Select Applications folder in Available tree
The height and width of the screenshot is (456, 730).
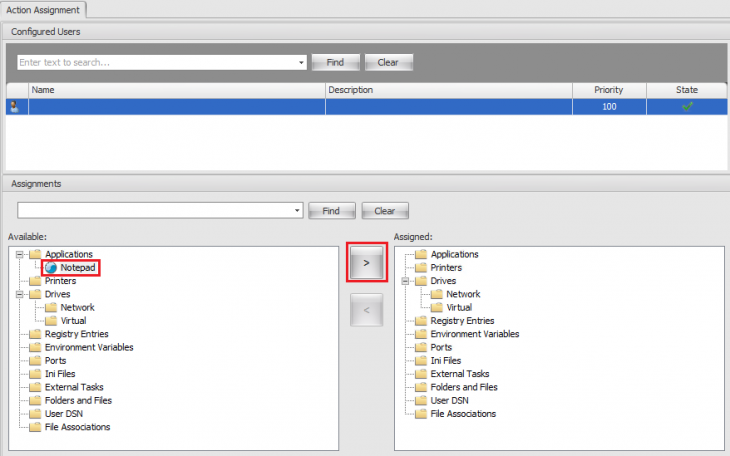pyautogui.click(x=68, y=254)
